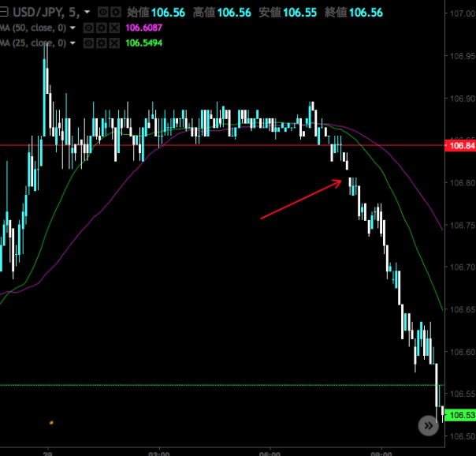
Task: Click the 06:00 time axis label
Action: click(x=270, y=454)
